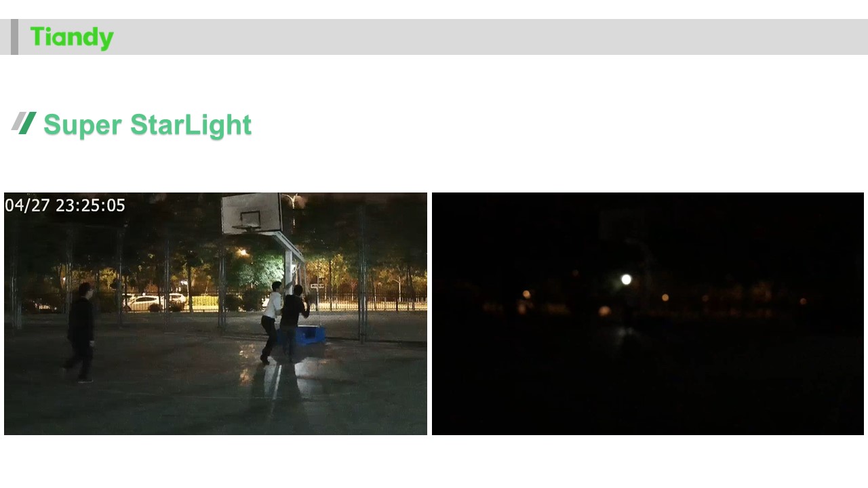This screenshot has width=868, height=488.
Task: Click the leftmost orange light in the dark video
Action: click(x=526, y=294)
